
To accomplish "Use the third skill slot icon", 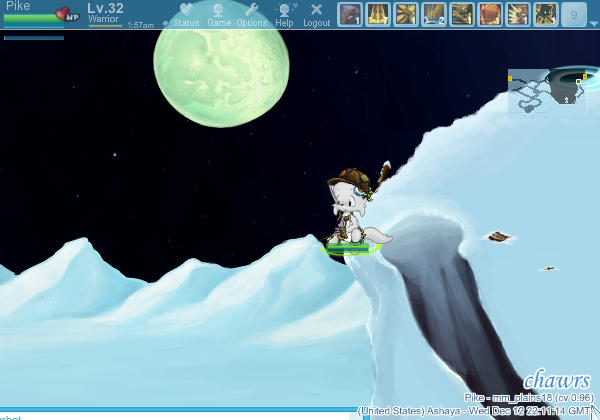I will point(406,14).
